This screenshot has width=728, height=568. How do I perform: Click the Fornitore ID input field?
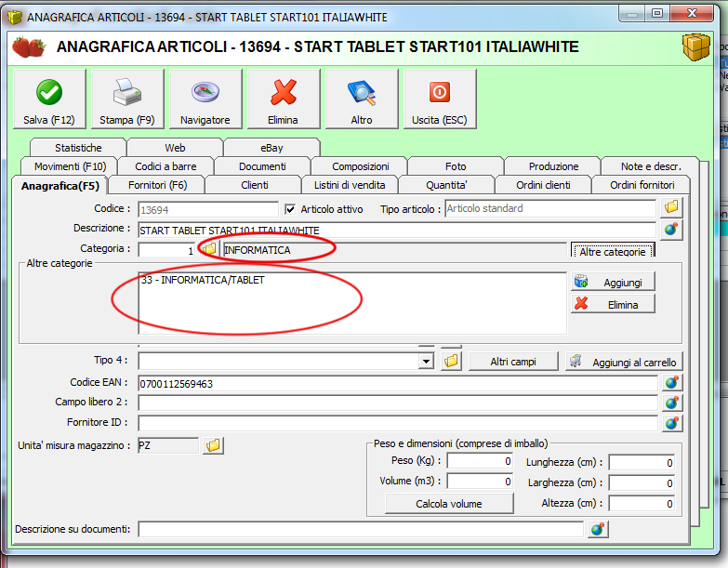coord(397,423)
